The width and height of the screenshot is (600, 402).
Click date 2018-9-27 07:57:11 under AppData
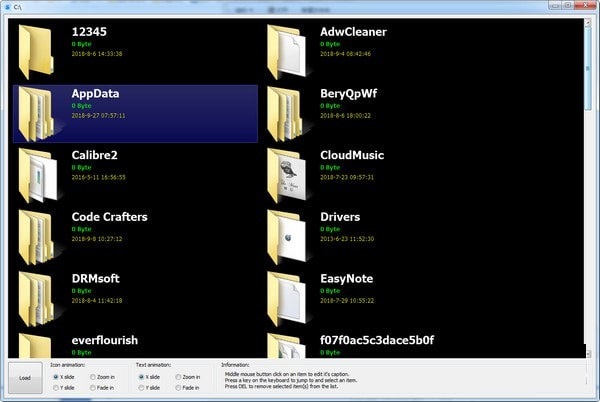point(98,116)
